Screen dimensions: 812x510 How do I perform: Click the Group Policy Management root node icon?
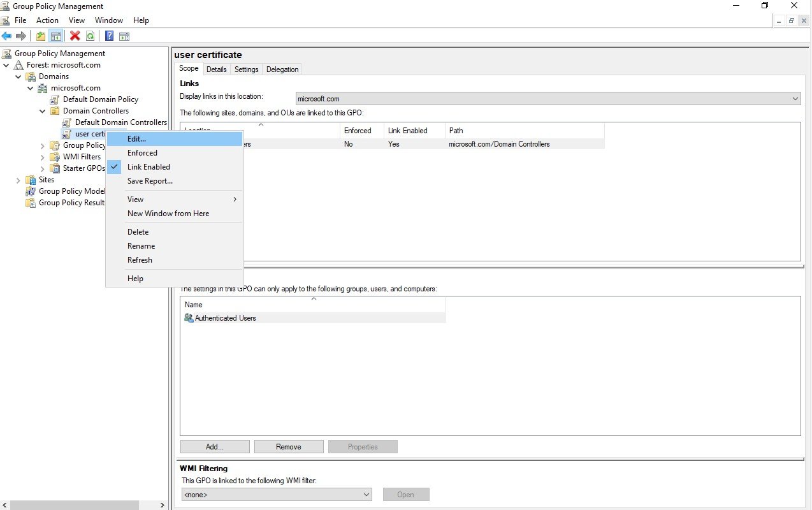(x=7, y=54)
